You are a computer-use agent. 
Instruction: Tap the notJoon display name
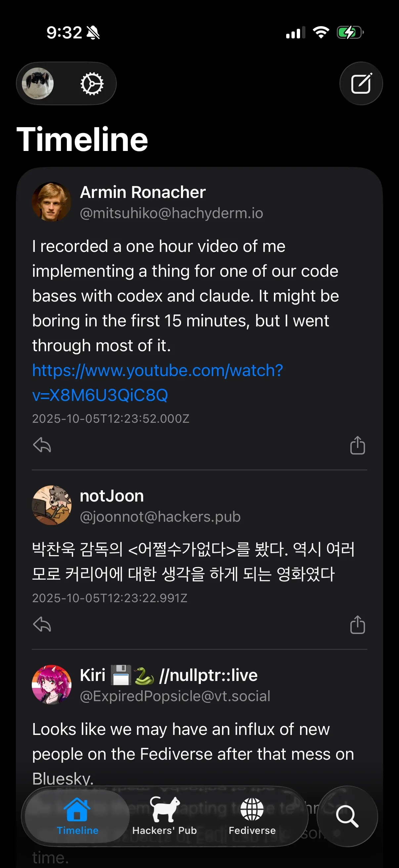[112, 496]
